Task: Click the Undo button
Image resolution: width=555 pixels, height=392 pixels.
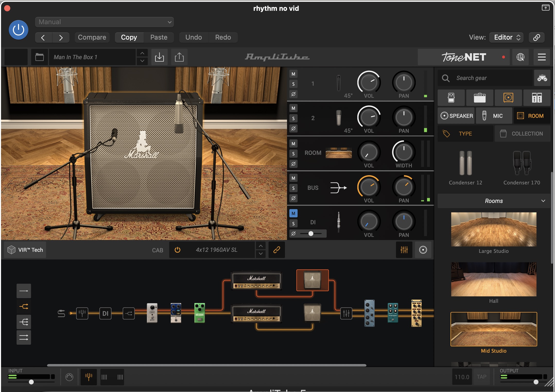Action: [194, 37]
